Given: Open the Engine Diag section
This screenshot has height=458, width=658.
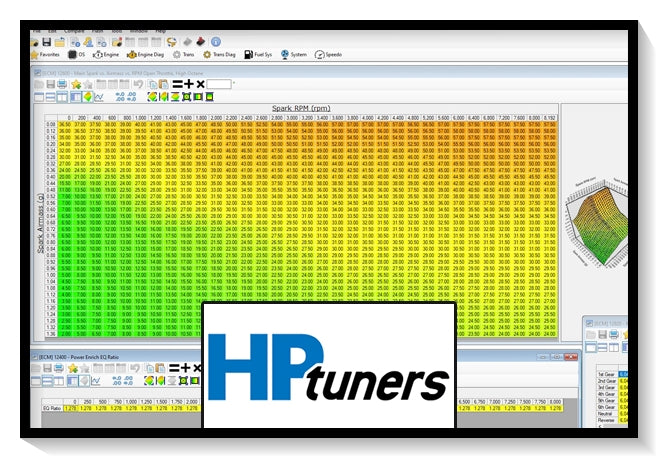Looking at the screenshot, I should point(145,55).
